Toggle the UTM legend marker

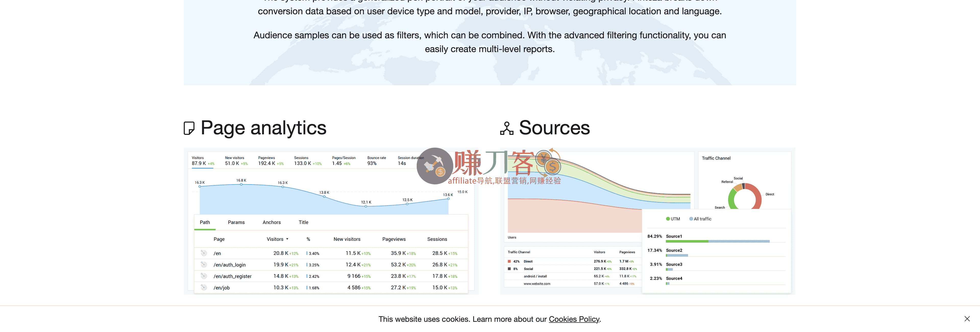tap(668, 219)
